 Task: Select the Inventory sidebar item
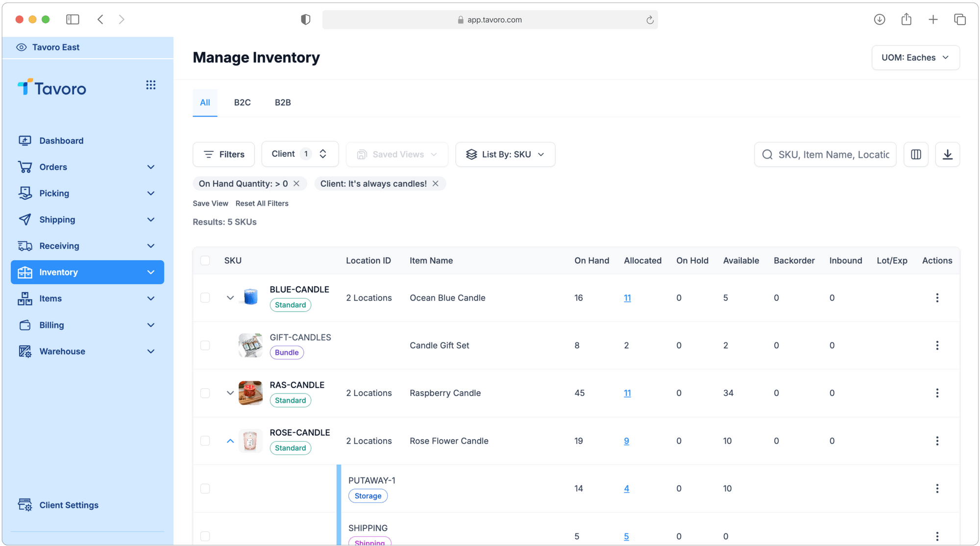[x=87, y=272]
